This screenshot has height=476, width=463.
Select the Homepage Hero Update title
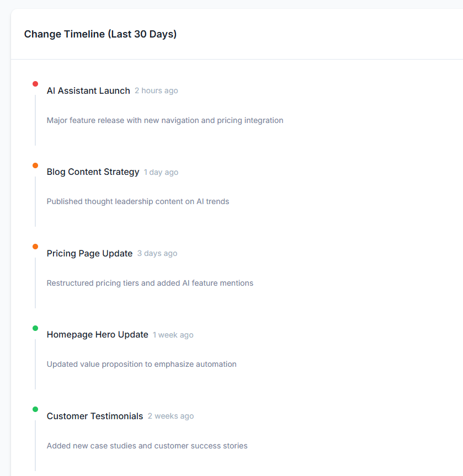(98, 335)
